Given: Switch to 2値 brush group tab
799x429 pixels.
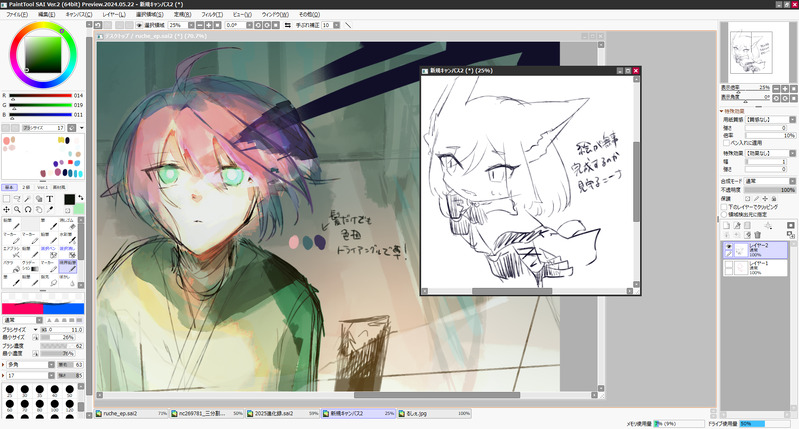Looking at the screenshot, I should coord(26,187).
